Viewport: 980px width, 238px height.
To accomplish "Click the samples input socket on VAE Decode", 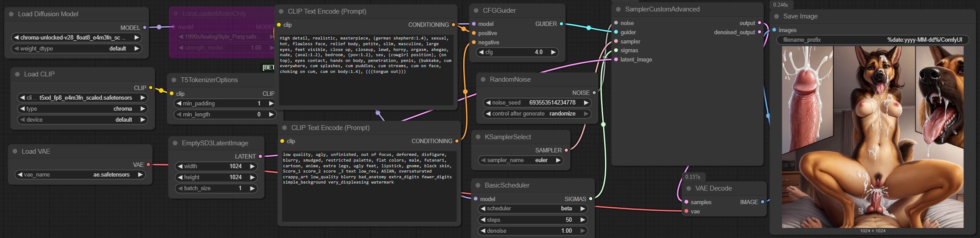I will pos(686,202).
